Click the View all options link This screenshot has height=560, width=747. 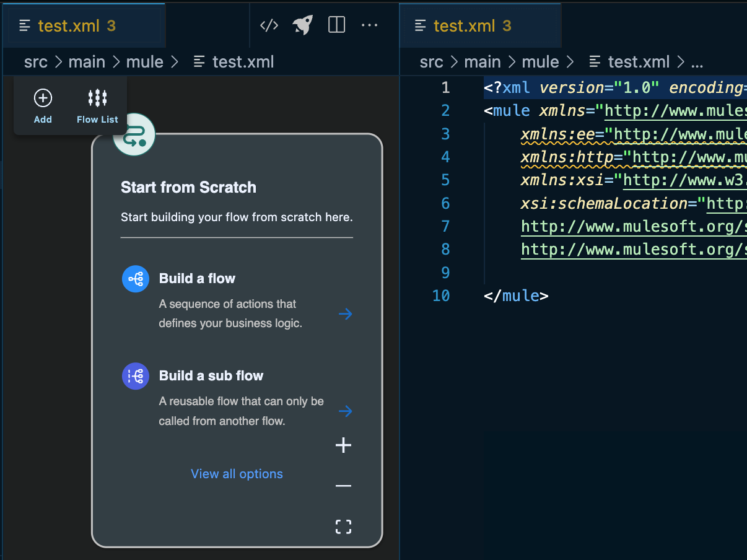237,473
